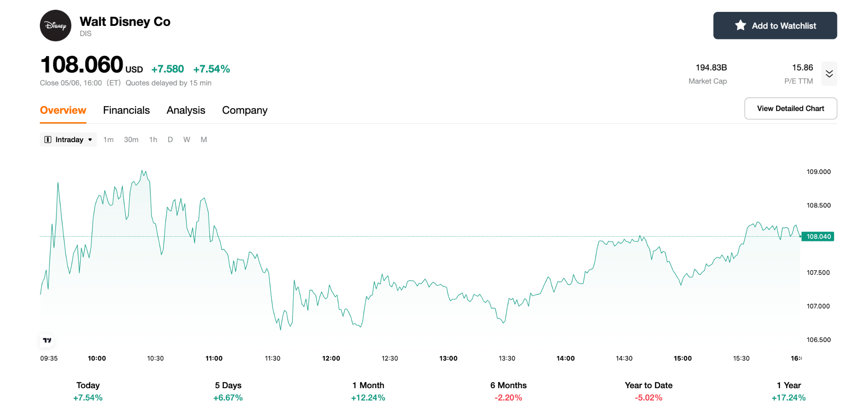Add Walt Disney Co to Watchlist
The image size is (868, 420).
point(775,25)
